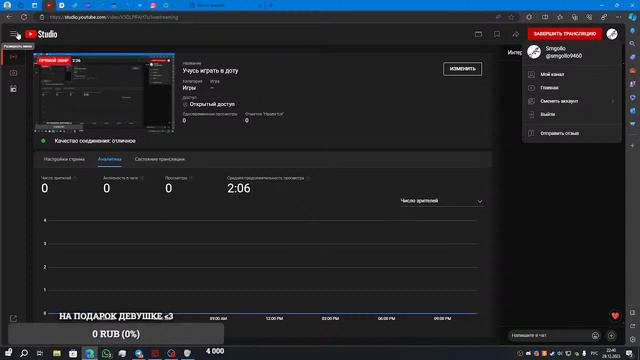This screenshot has height=360, width=640.
Task: Select the Stream icon in left sidebar
Action: (13, 57)
